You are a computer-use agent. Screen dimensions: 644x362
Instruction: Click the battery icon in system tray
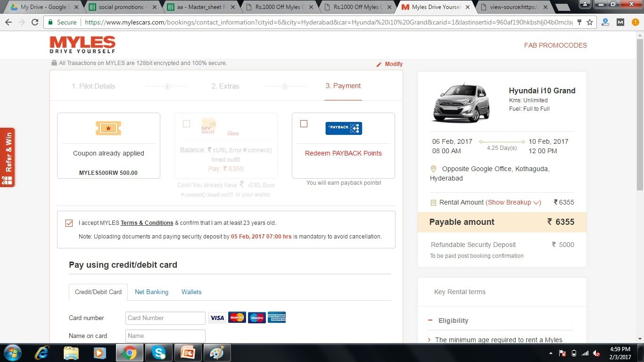pyautogui.click(x=574, y=353)
